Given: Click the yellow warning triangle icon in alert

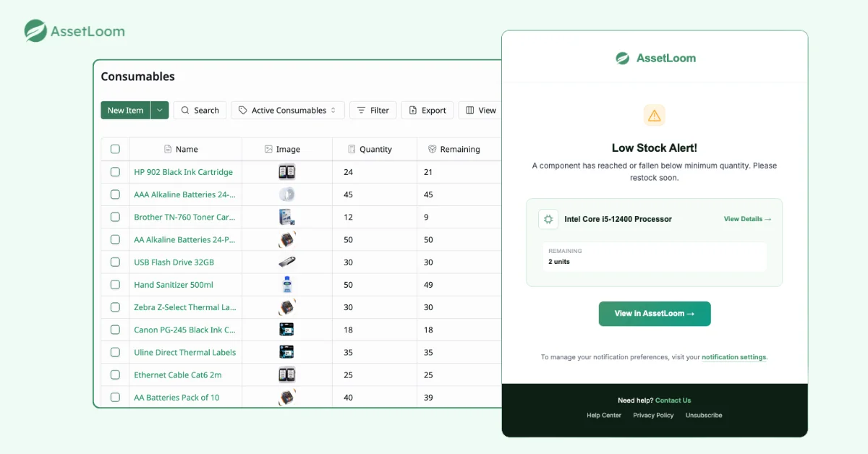Looking at the screenshot, I should point(655,115).
